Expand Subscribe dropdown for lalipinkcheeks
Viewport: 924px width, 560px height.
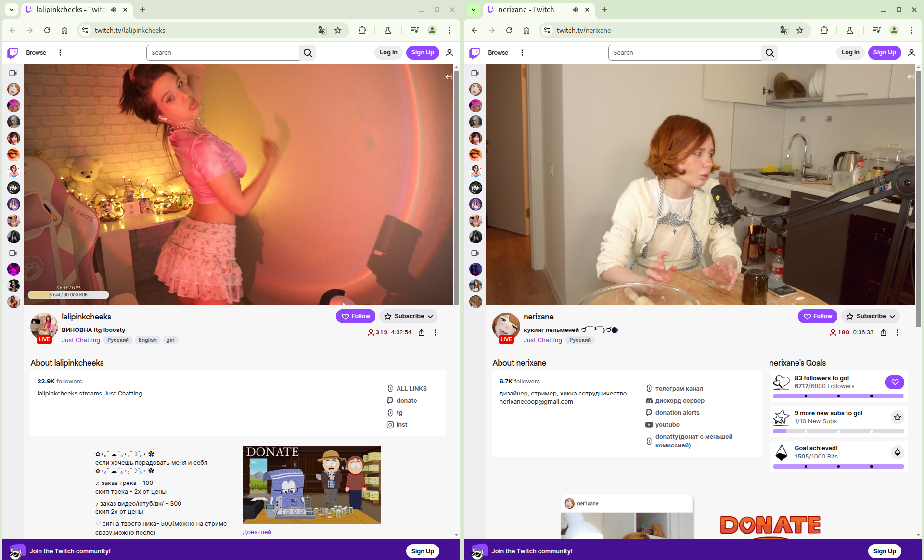tap(430, 316)
